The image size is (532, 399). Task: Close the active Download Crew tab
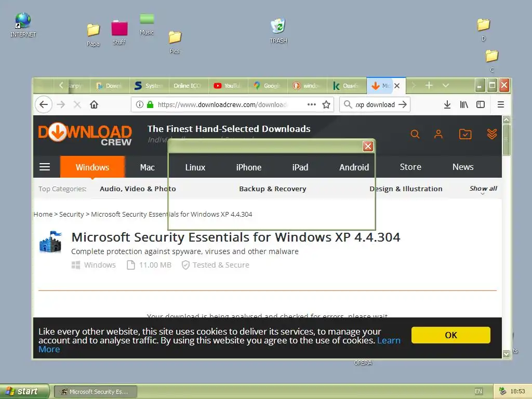pyautogui.click(x=397, y=86)
